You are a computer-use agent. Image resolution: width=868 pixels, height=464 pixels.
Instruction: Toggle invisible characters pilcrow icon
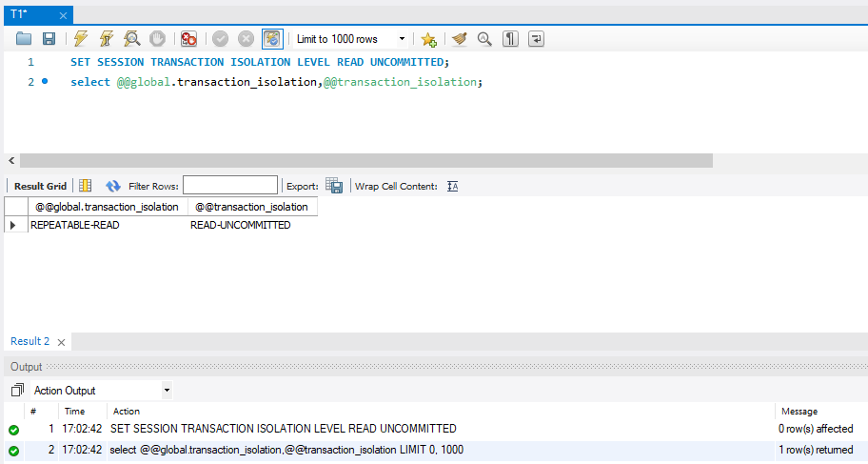(x=510, y=39)
